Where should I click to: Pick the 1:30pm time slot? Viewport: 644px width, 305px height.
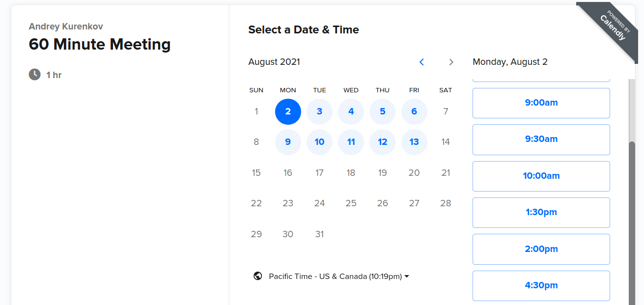(x=541, y=213)
